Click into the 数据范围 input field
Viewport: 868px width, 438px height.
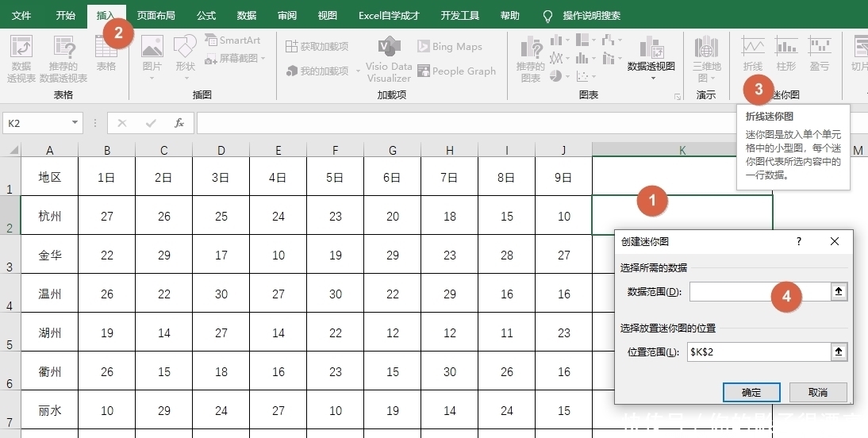[x=760, y=291]
